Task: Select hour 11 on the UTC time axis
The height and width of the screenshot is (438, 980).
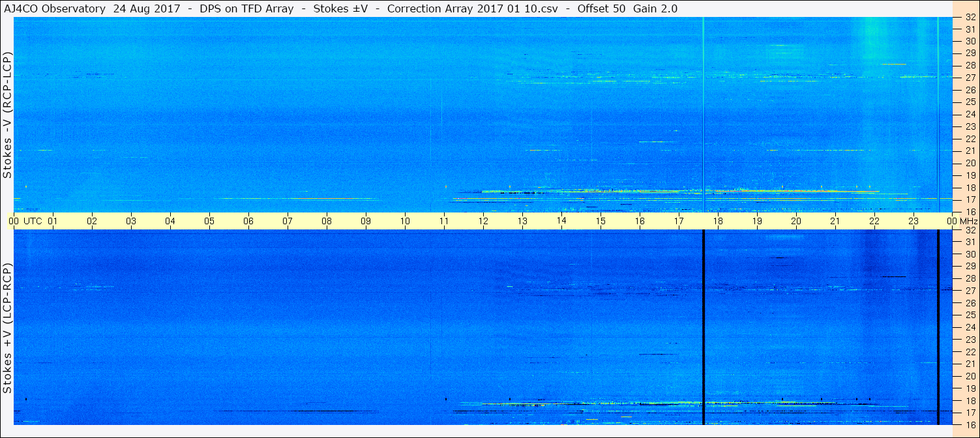Action: (x=444, y=221)
